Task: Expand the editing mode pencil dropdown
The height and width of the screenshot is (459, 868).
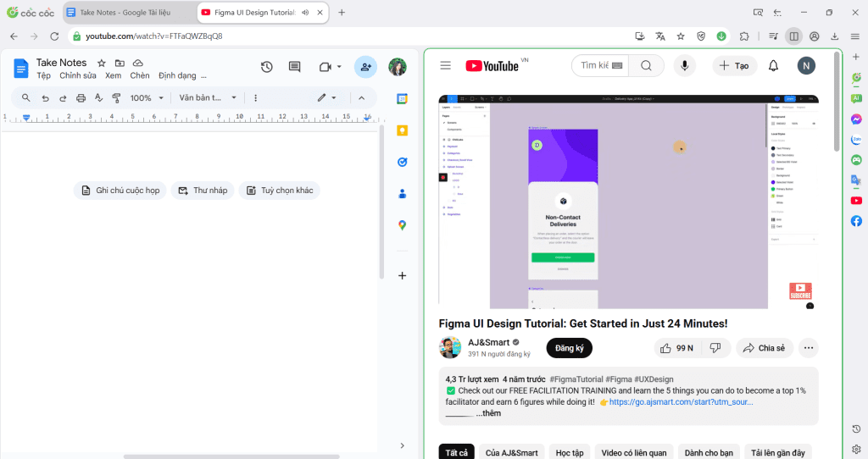Action: (x=327, y=98)
